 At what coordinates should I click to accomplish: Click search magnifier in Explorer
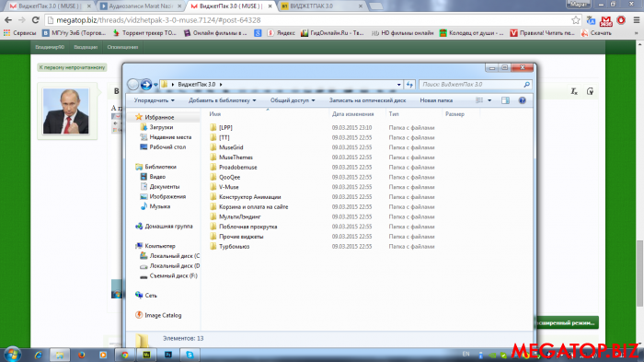(526, 85)
